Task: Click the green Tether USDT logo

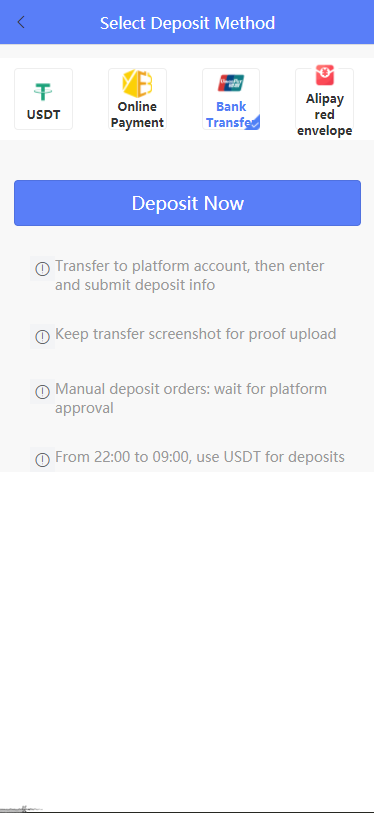Action: point(44,92)
